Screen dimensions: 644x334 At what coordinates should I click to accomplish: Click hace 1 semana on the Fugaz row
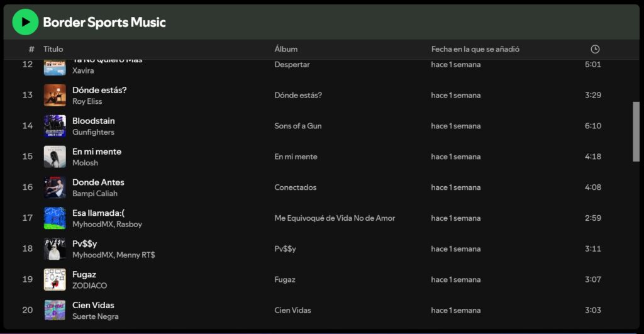point(456,280)
